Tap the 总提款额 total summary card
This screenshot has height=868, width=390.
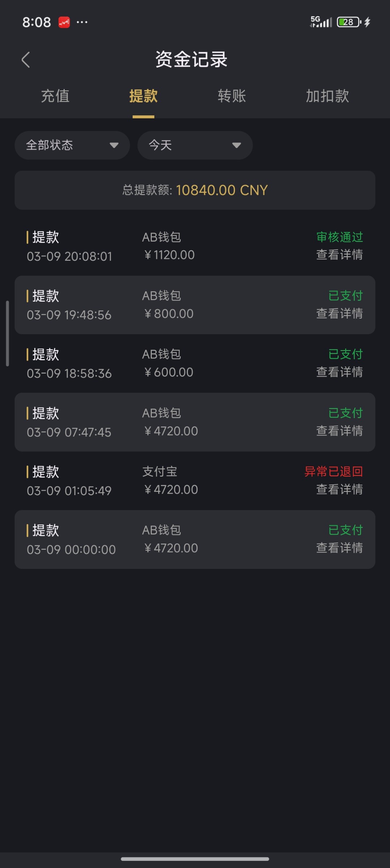195,190
